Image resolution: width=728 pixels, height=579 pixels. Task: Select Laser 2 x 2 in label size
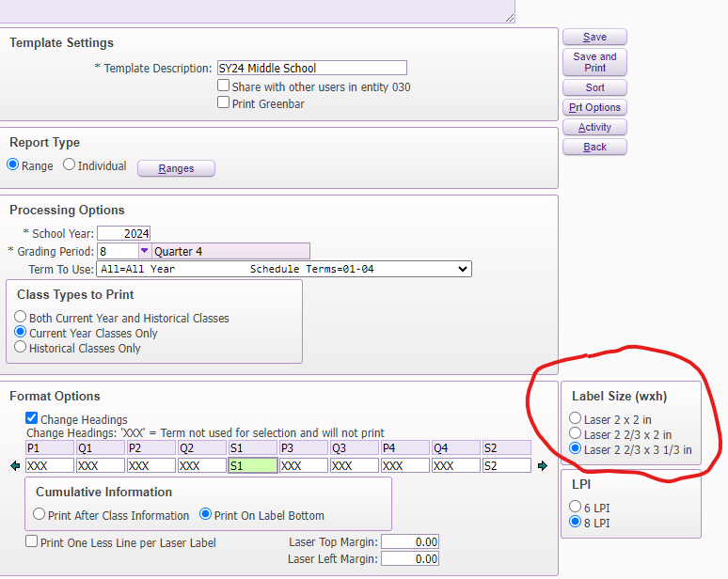coord(576,418)
